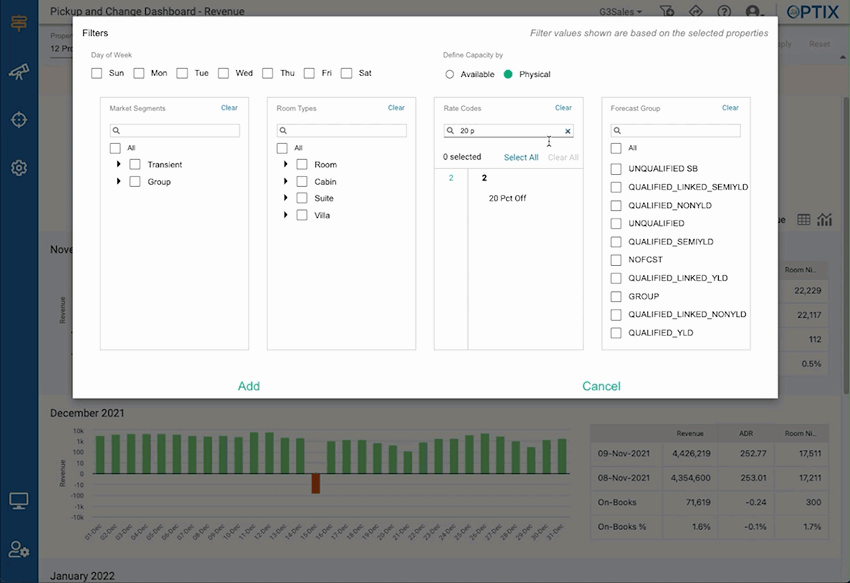
Task: Click the help question mark icon
Action: click(x=724, y=12)
